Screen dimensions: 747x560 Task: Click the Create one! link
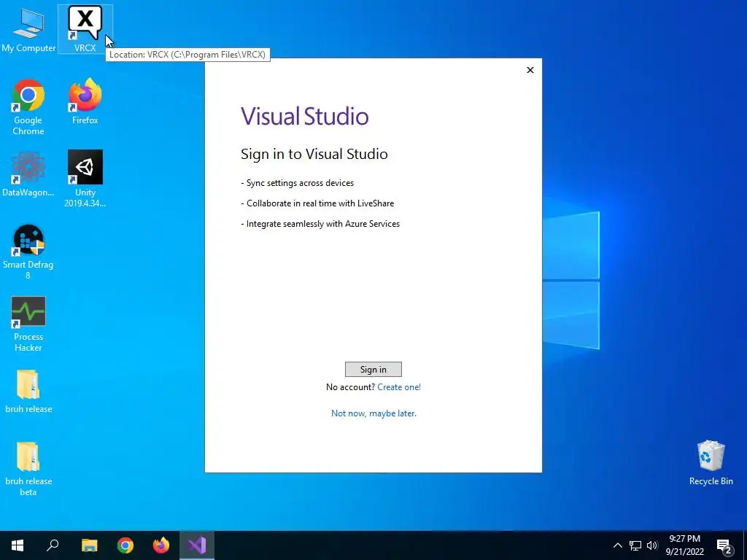[x=399, y=387]
